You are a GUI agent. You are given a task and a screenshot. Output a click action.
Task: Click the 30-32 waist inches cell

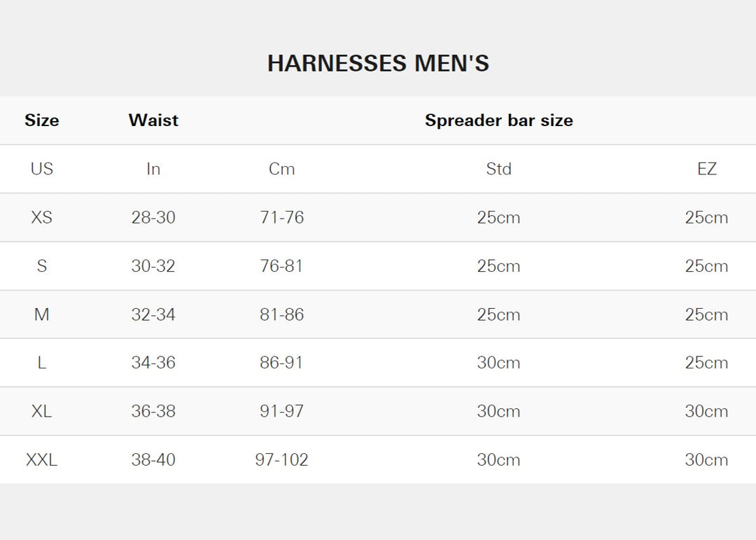(153, 266)
